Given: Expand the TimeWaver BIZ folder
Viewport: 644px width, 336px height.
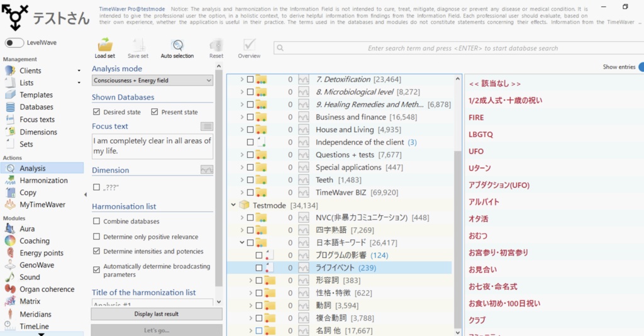Looking at the screenshot, I should click(x=242, y=193).
